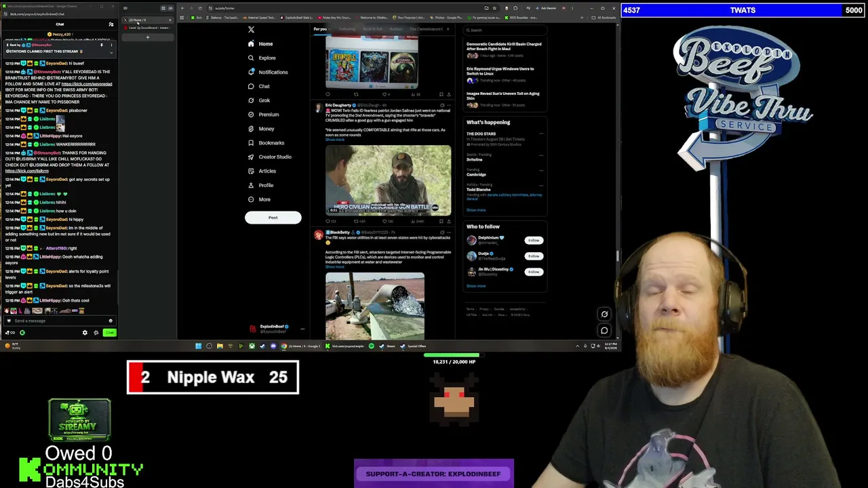Open Profile in the X sidebar
This screenshot has height=488, width=868.
click(261, 185)
